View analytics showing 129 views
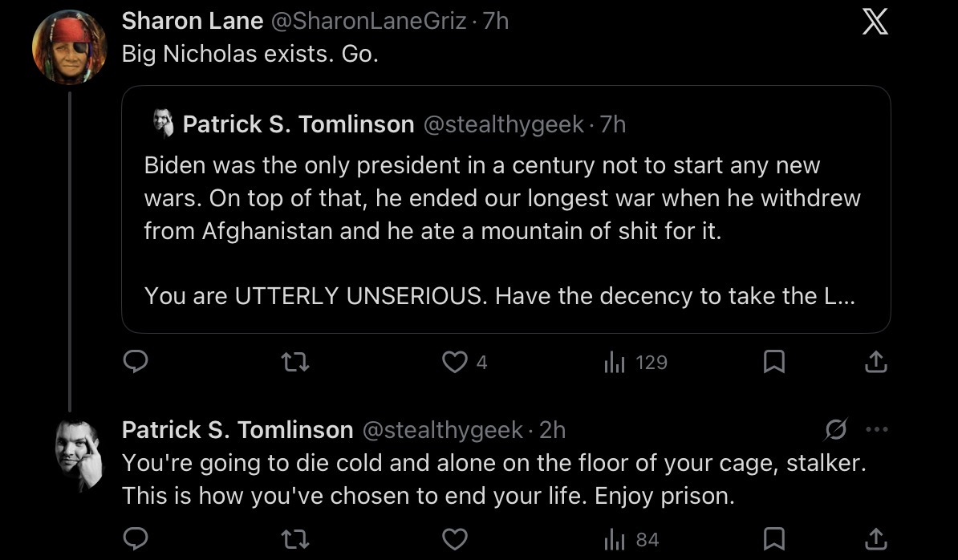958x560 pixels. coord(635,362)
